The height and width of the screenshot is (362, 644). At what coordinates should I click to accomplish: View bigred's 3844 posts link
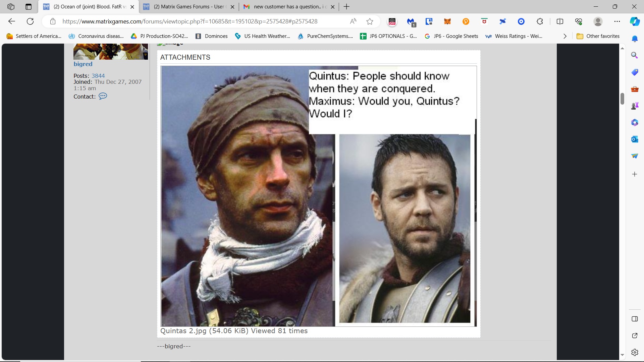(x=98, y=76)
